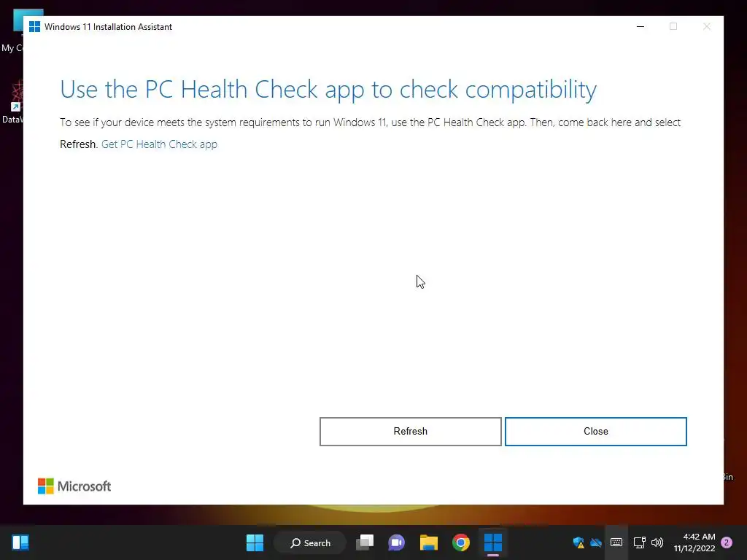Open Task View from the taskbar

(365, 542)
